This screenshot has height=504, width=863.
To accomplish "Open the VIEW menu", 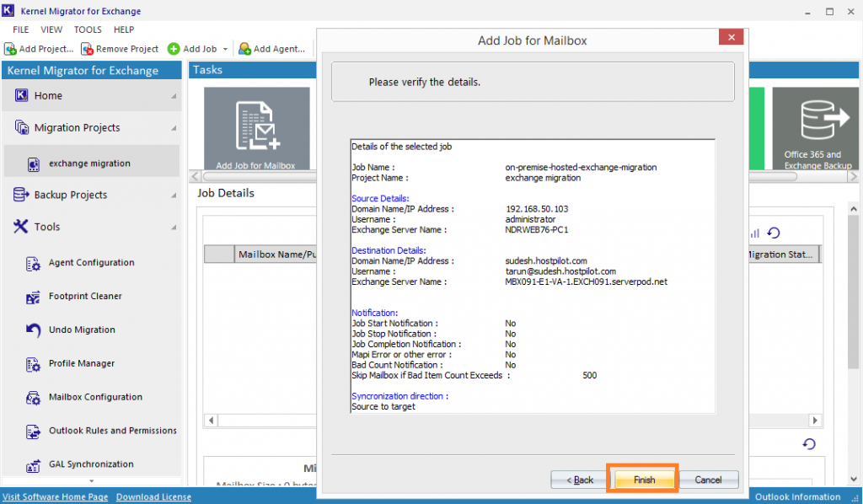I will point(51,29).
